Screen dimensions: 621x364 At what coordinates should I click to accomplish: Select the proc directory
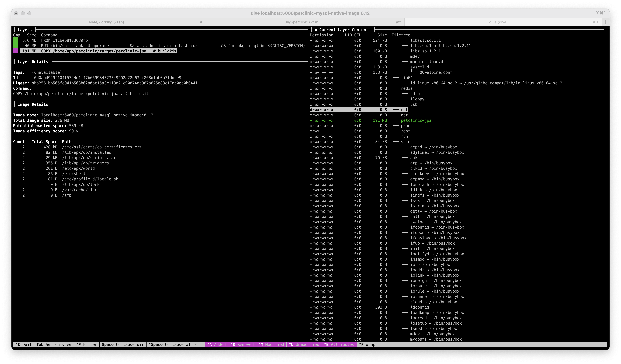coord(405,126)
